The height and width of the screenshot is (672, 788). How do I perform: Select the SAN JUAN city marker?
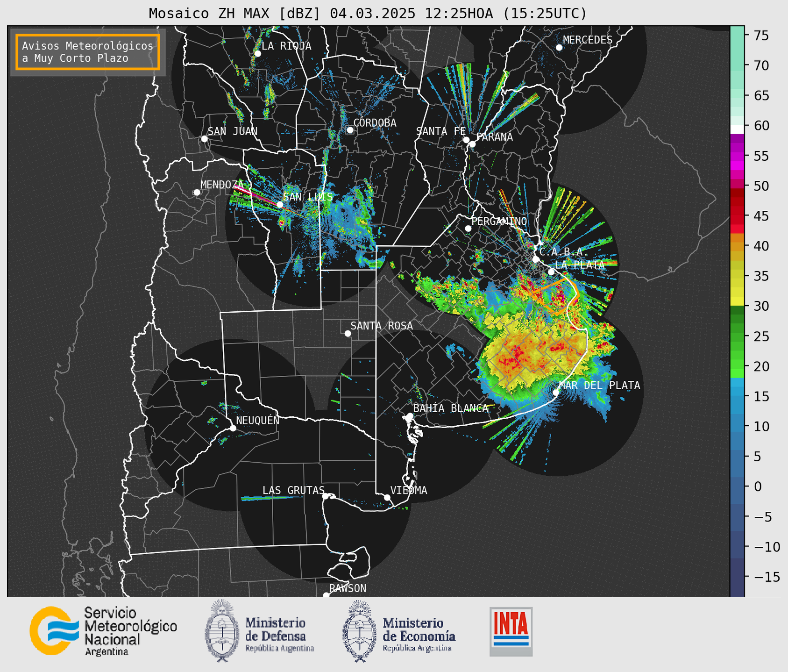click(x=204, y=139)
